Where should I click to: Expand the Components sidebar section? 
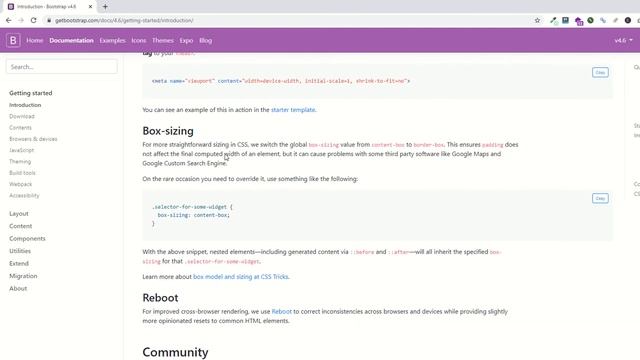(x=27, y=238)
